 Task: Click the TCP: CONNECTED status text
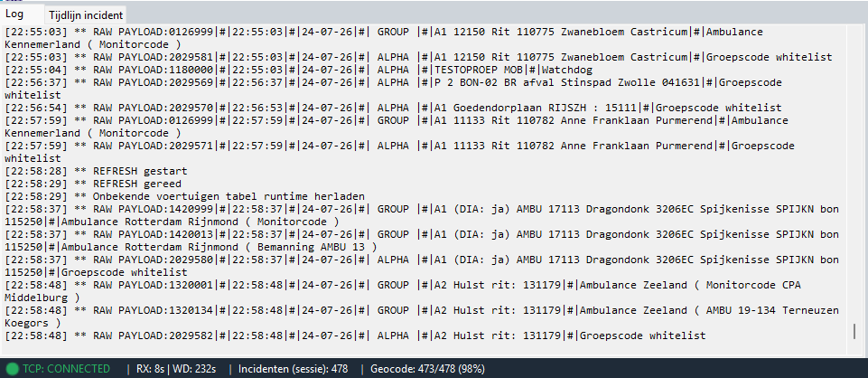click(66, 369)
